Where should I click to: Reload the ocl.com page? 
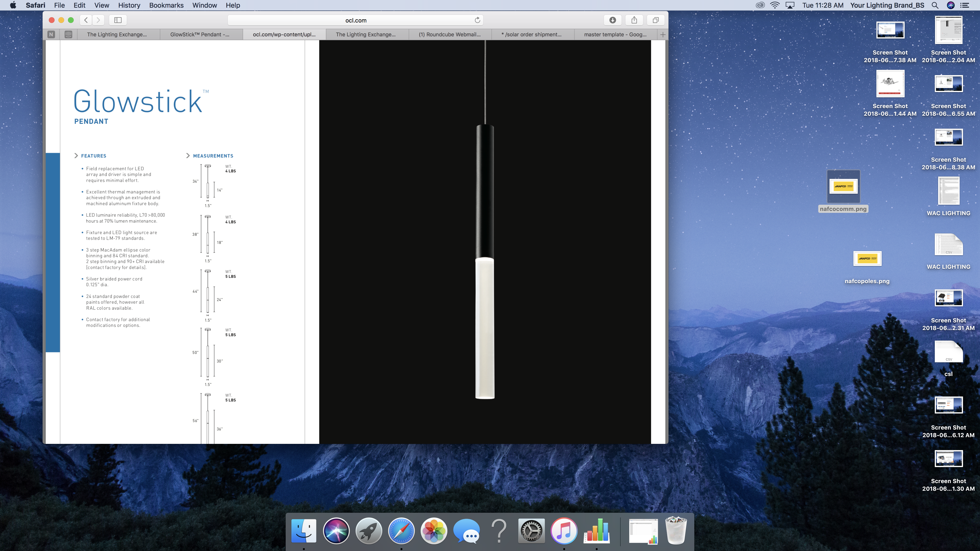tap(478, 20)
